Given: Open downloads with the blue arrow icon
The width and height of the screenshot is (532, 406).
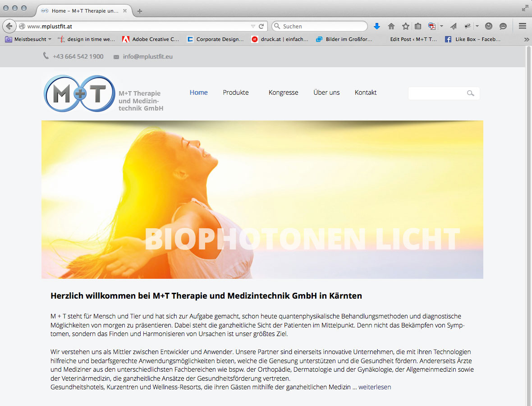Looking at the screenshot, I should [x=376, y=26].
